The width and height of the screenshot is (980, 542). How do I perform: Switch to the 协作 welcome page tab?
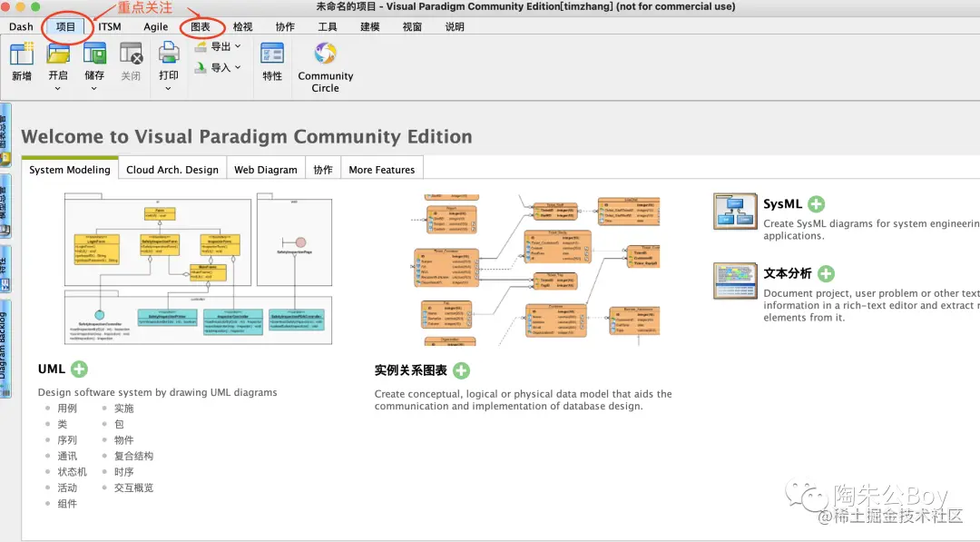tap(323, 170)
